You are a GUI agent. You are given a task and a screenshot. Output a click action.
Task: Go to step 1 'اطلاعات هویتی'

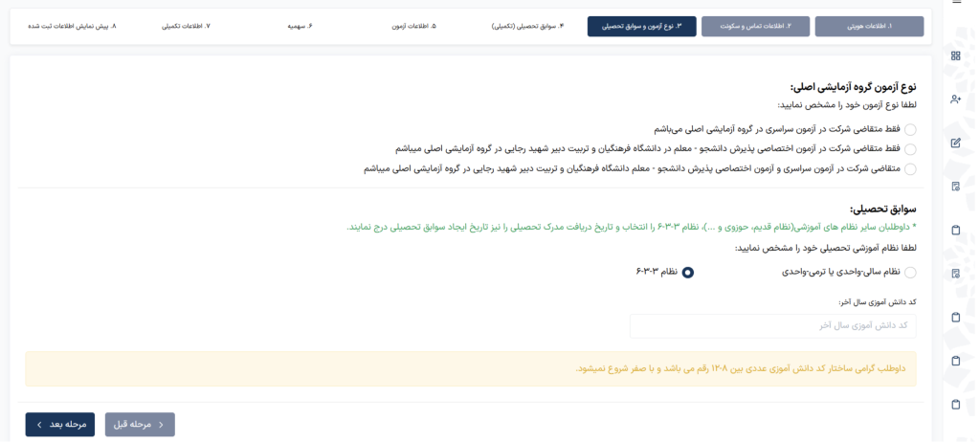point(869,27)
